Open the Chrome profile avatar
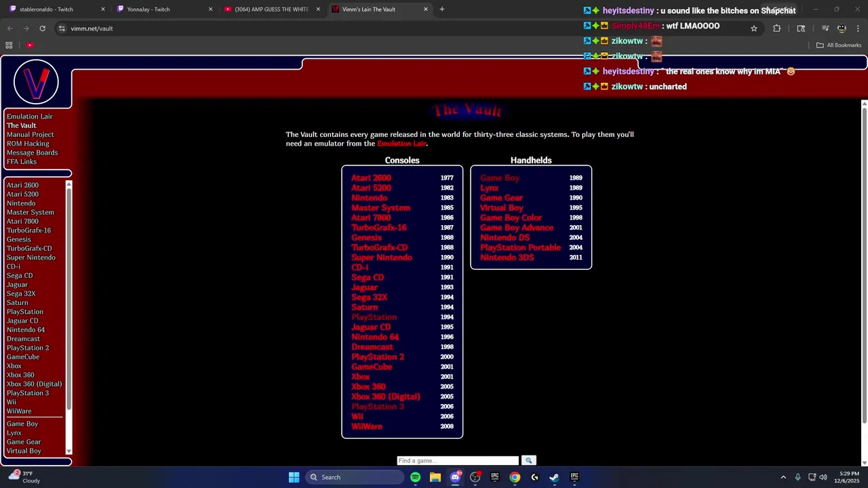The image size is (868, 488). click(x=842, y=28)
